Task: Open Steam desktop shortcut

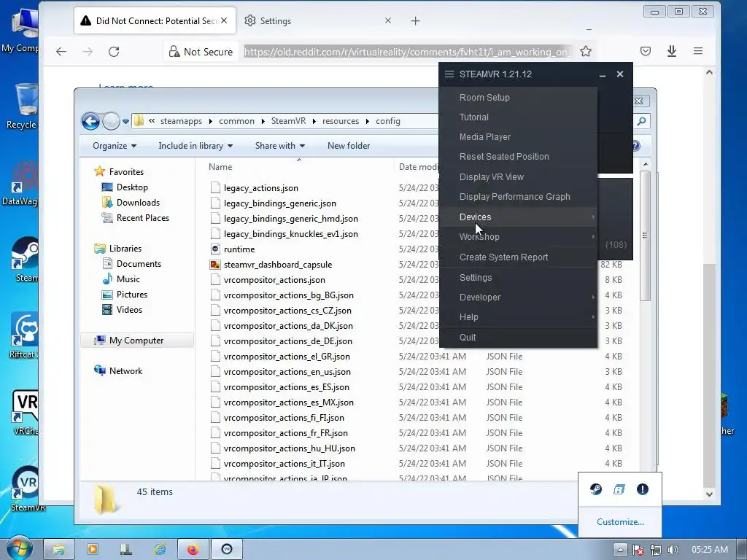Action: 25,260
